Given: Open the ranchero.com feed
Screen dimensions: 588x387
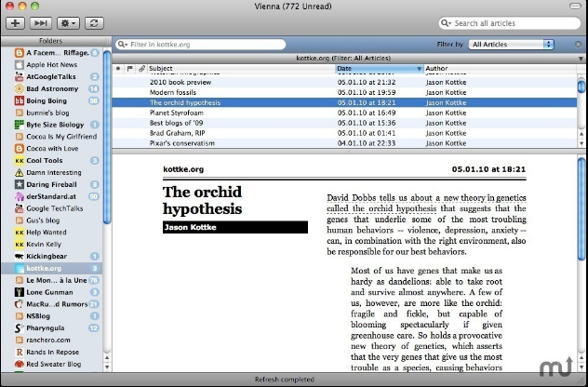Looking at the screenshot, I should tap(51, 340).
